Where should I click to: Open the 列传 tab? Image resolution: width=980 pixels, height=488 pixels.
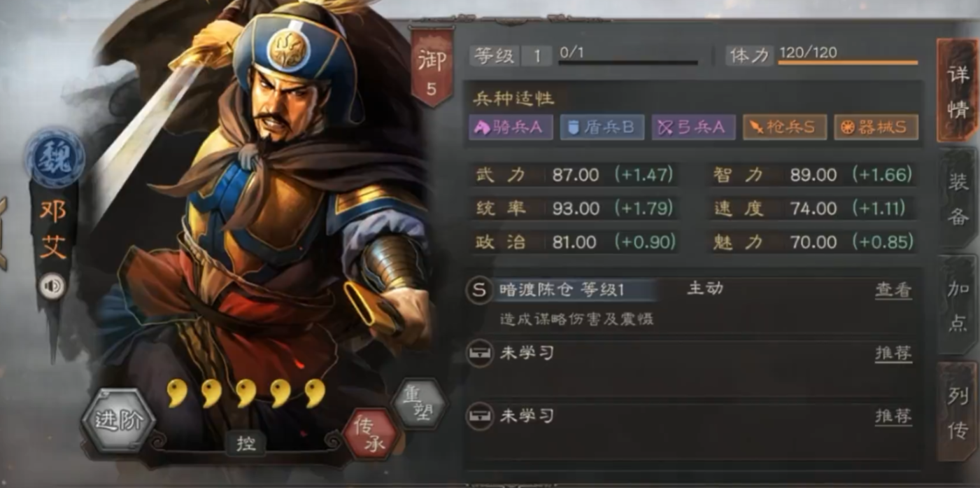[957, 413]
